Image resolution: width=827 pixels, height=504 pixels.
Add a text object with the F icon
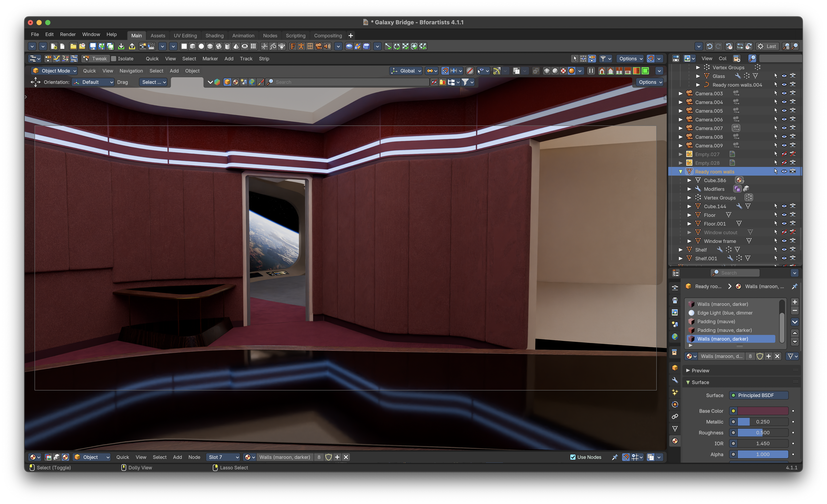293,46
